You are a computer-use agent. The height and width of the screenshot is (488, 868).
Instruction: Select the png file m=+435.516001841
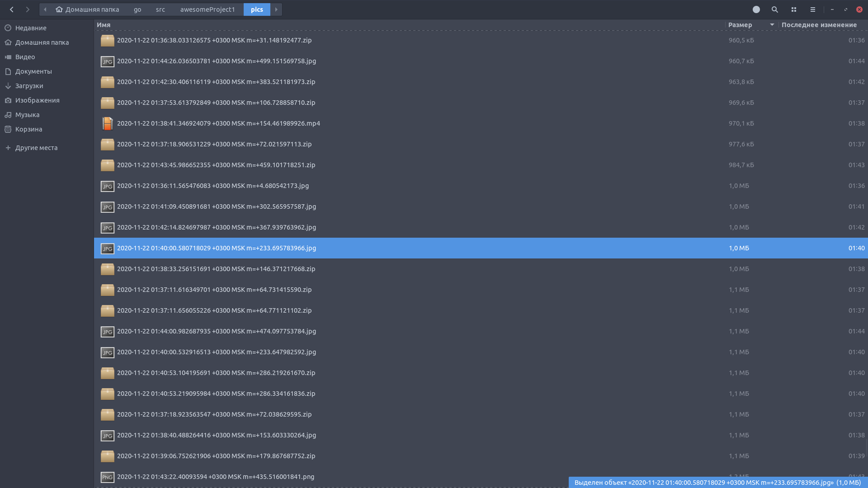pos(215,477)
